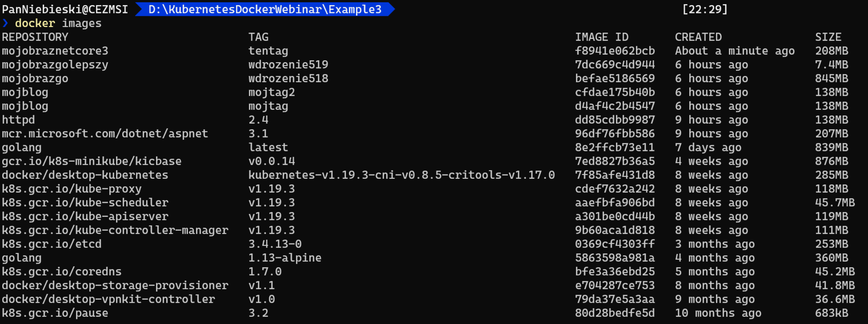
Task: Click image ID d4af4c2b4547
Action: tap(615, 106)
